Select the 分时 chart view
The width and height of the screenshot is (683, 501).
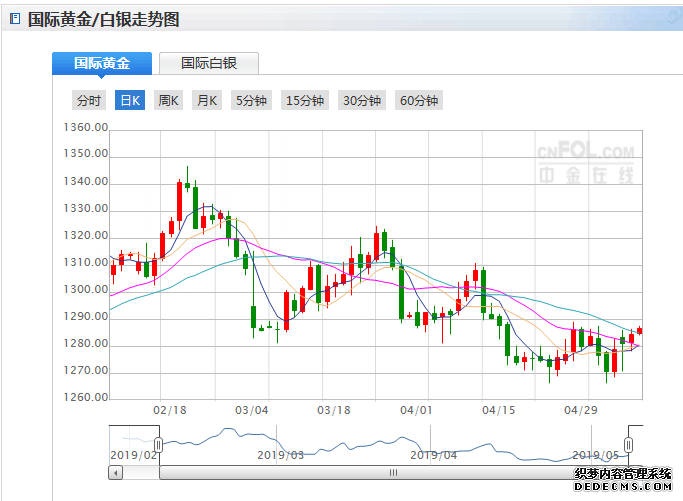point(89,100)
